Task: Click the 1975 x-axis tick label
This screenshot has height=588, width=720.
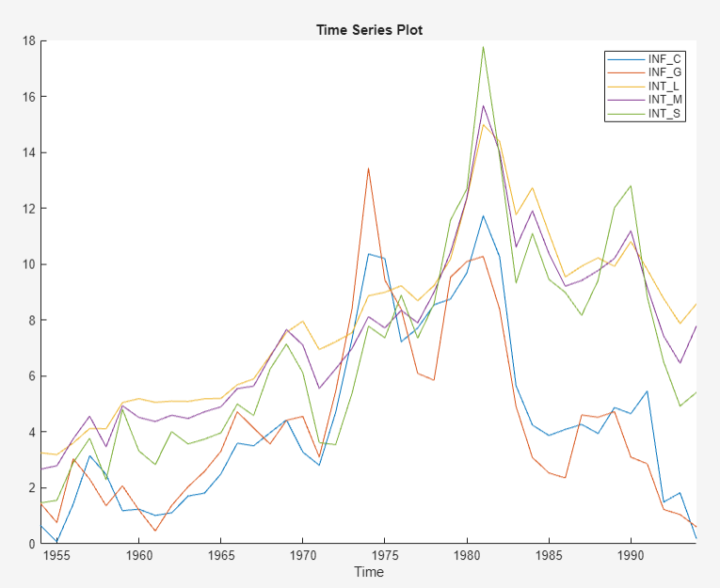Action: (385, 555)
